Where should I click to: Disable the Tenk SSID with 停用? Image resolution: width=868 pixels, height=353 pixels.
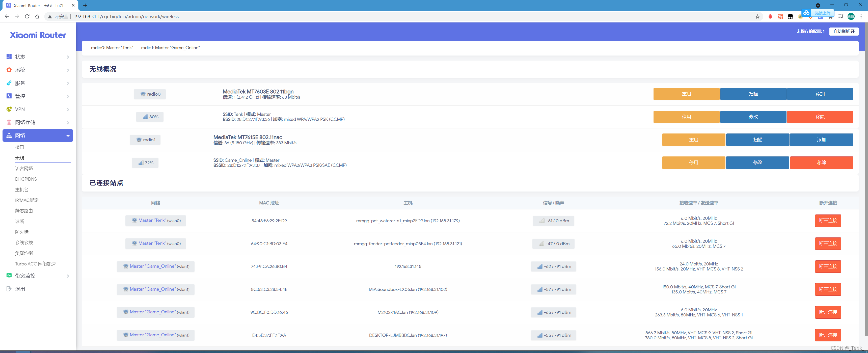686,117
